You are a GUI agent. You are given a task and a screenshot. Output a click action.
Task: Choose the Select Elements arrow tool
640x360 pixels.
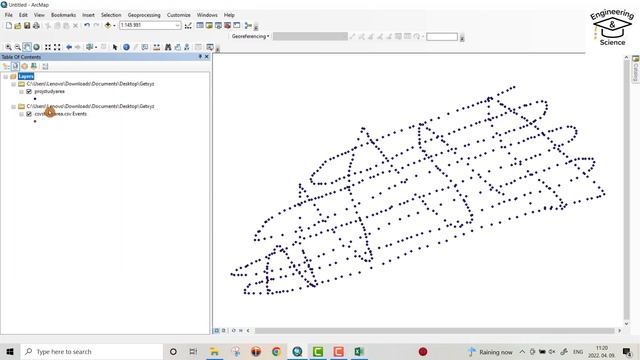click(x=115, y=47)
